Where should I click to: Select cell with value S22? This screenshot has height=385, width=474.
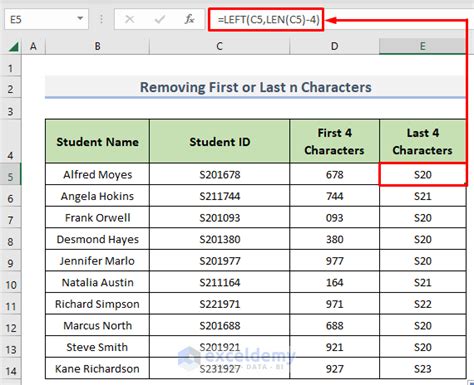coord(423,304)
